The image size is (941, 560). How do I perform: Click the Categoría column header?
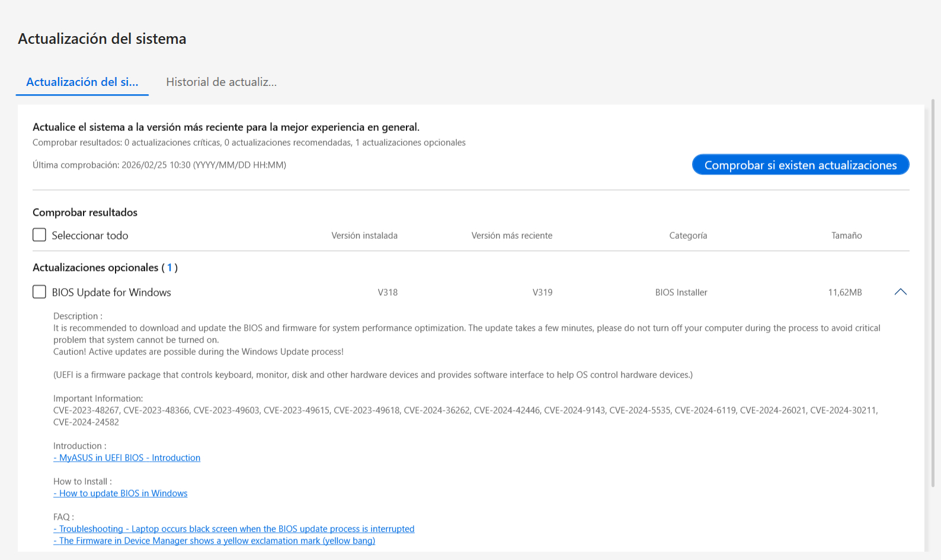pos(688,235)
